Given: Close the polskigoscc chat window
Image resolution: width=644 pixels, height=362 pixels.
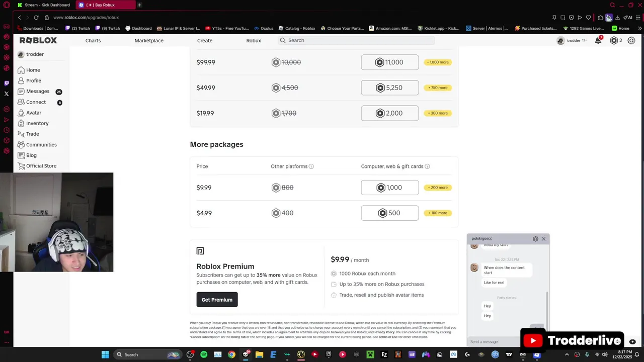Looking at the screenshot, I should click(x=543, y=239).
